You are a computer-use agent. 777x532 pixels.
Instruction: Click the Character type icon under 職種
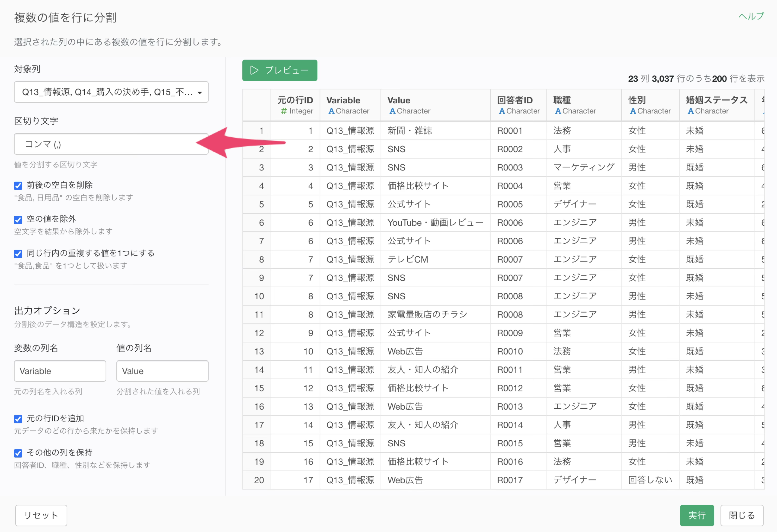(x=558, y=111)
